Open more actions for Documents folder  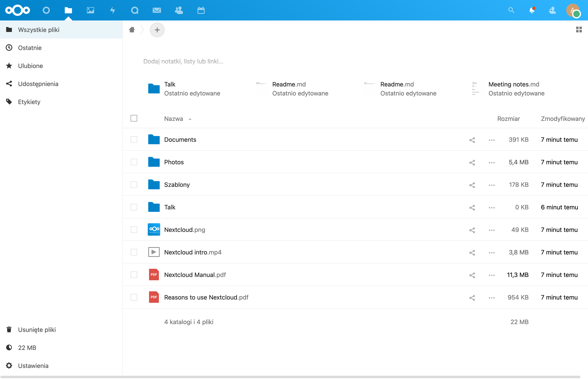coord(492,140)
